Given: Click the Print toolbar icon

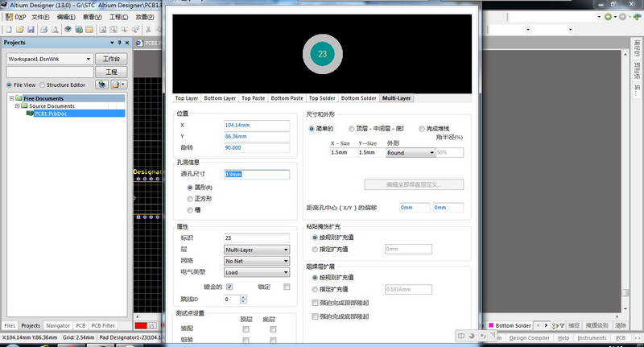Looking at the screenshot, I should [43, 28].
